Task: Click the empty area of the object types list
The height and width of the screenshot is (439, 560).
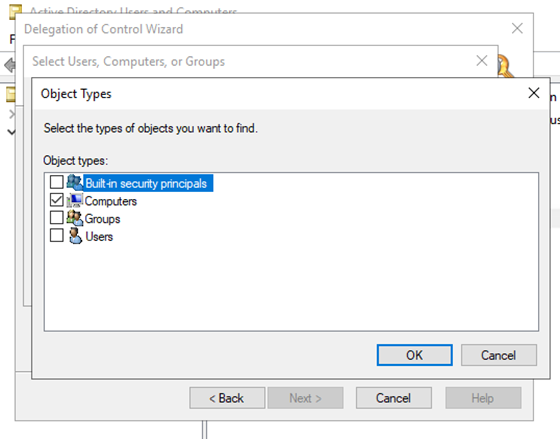Action: (x=291, y=288)
